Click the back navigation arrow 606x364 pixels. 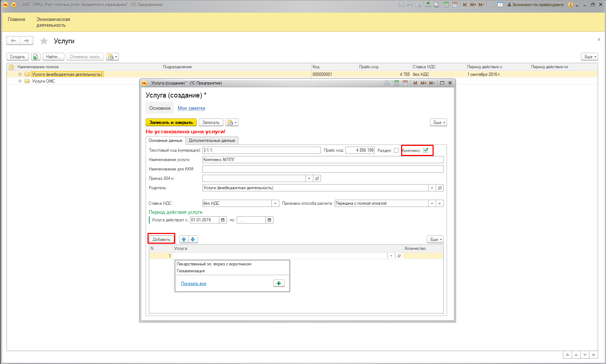tap(13, 41)
